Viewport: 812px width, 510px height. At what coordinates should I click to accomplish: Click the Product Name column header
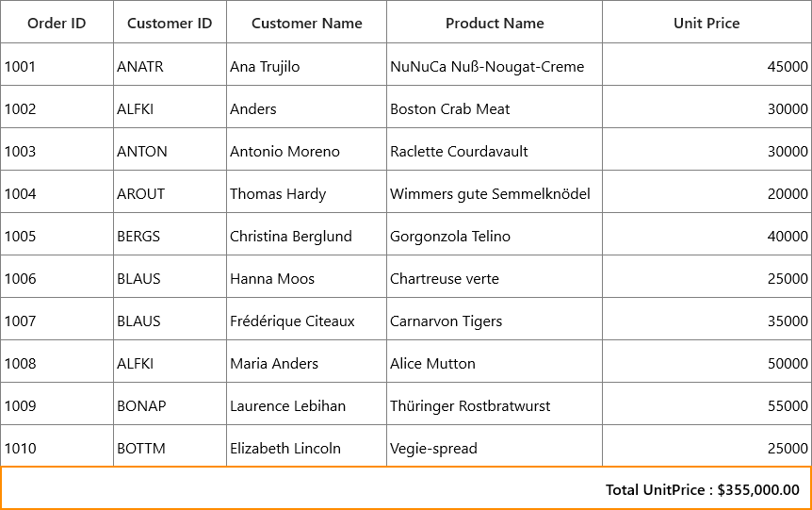click(x=495, y=22)
